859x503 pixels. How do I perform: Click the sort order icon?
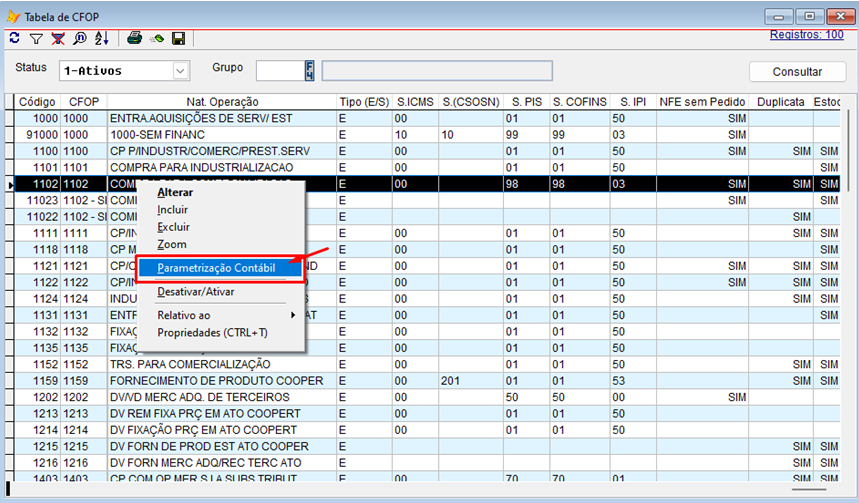click(101, 38)
